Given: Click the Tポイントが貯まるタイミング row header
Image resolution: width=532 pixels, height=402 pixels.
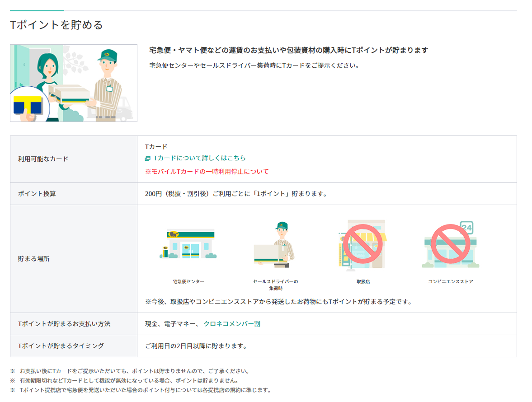Looking at the screenshot, I should [61, 346].
